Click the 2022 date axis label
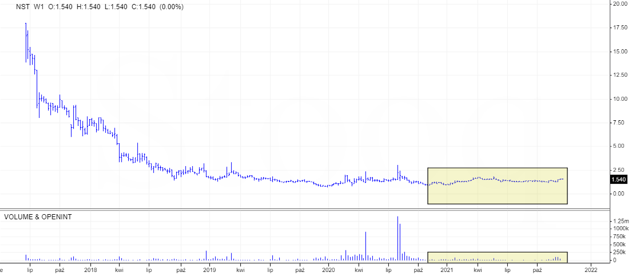Viewport: 644px width, 280px height. (591, 270)
